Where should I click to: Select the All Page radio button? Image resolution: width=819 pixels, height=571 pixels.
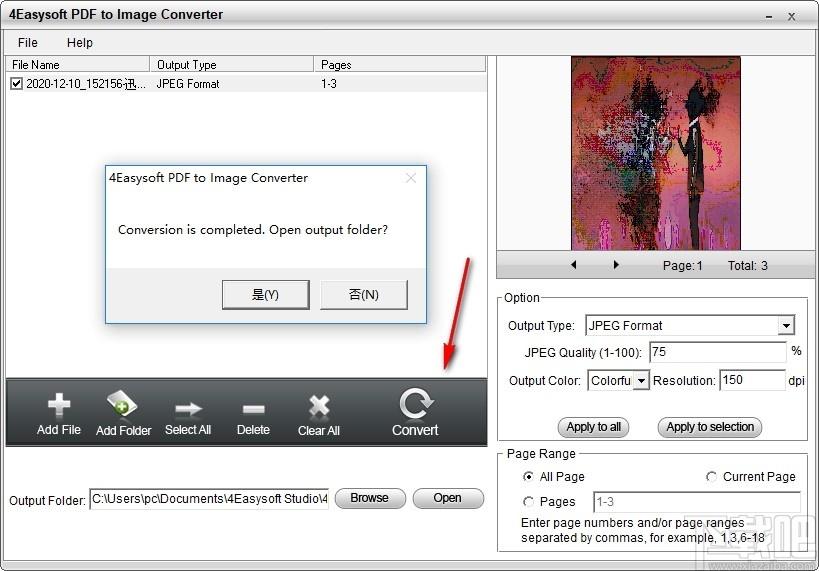click(528, 476)
